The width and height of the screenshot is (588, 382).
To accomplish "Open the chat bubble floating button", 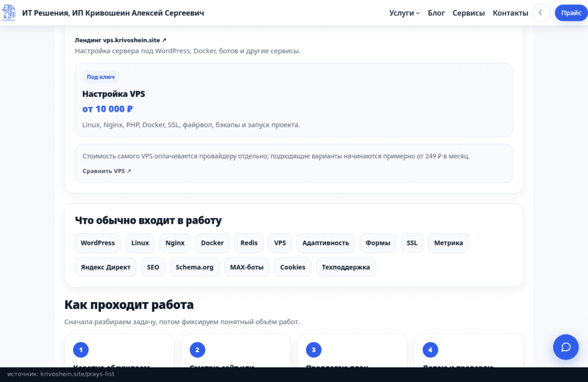I will pyautogui.click(x=566, y=347).
